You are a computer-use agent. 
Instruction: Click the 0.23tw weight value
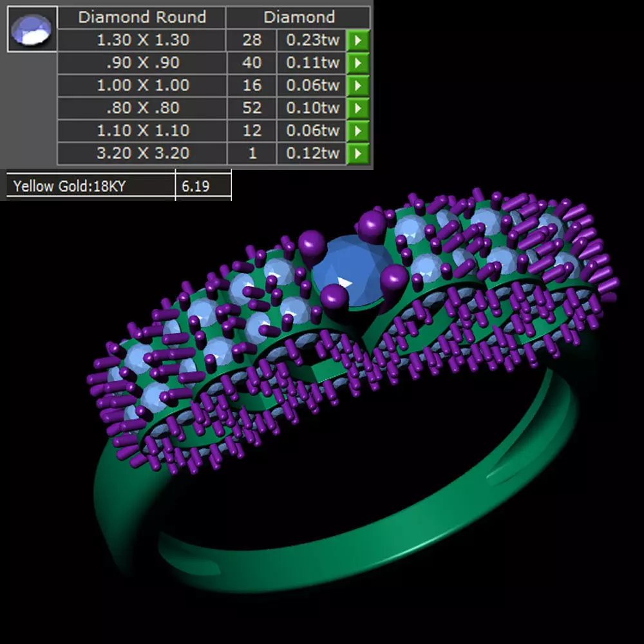(x=312, y=40)
